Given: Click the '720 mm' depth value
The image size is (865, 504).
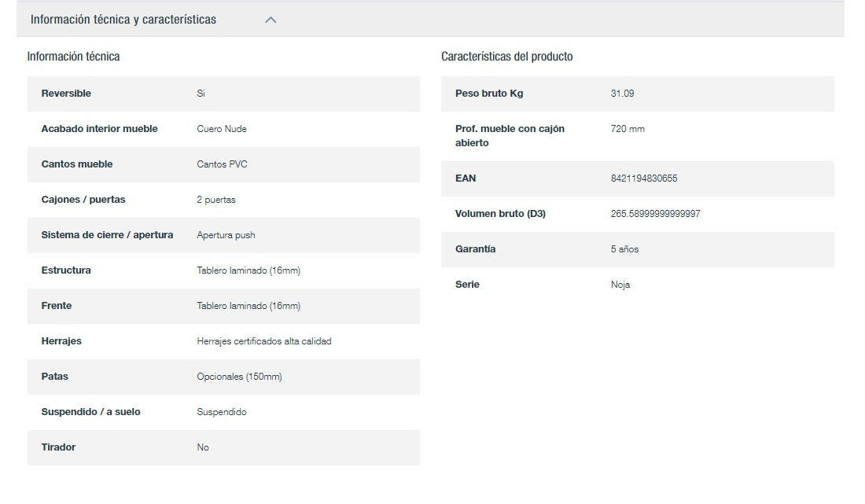Looking at the screenshot, I should 627,129.
